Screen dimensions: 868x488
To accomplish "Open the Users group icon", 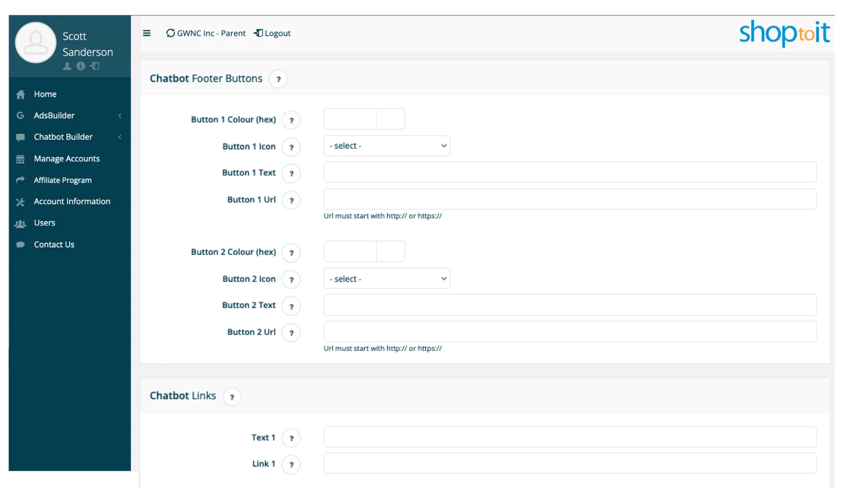I will tap(20, 223).
